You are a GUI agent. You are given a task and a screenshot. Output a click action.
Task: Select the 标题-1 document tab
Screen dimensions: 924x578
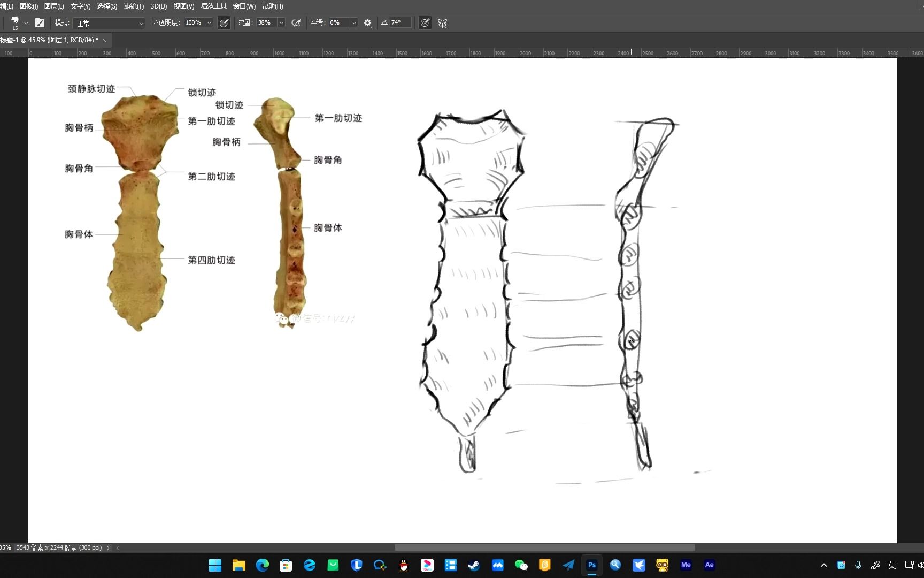(49, 40)
